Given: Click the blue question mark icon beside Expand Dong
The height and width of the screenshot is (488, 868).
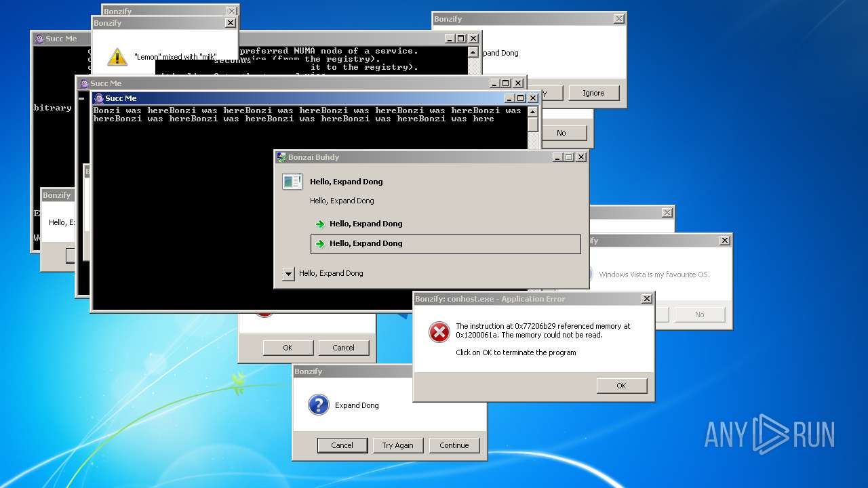Looking at the screenshot, I should [319, 405].
